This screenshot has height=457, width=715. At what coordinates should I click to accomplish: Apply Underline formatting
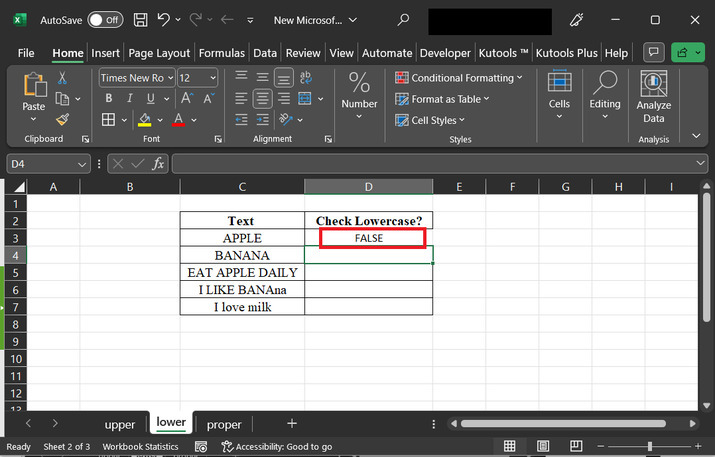coord(150,98)
